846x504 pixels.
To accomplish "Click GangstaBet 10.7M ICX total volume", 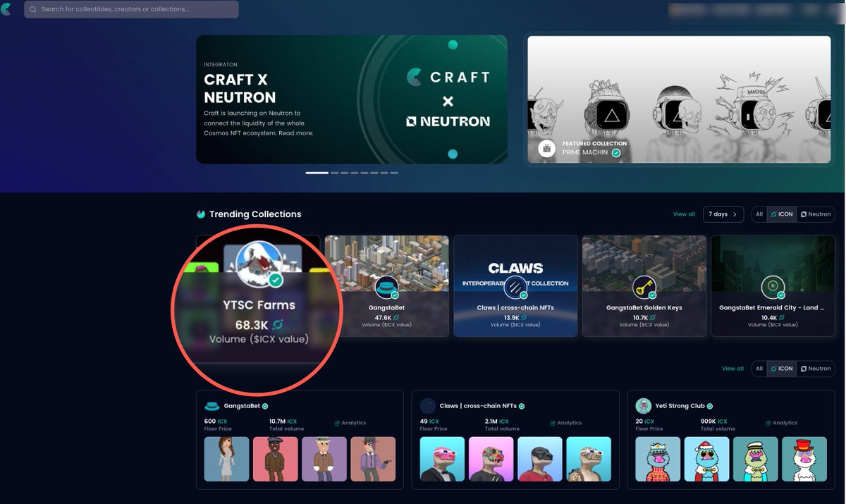I will 283,422.
